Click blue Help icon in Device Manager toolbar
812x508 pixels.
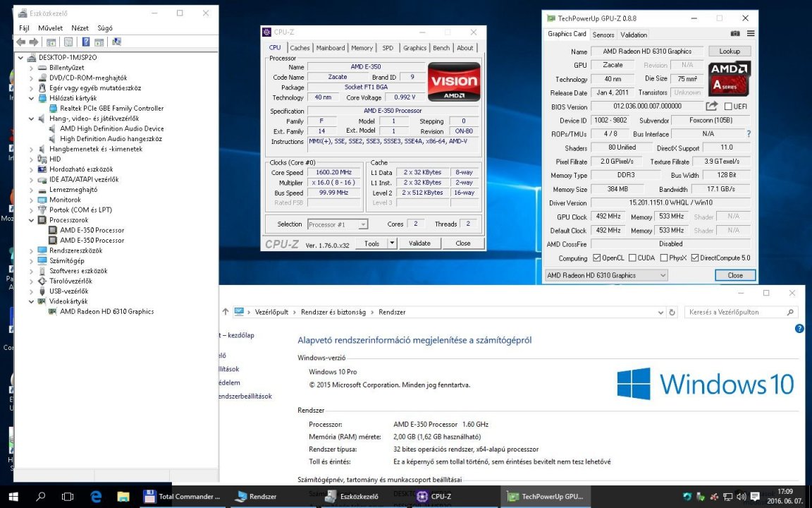86,42
